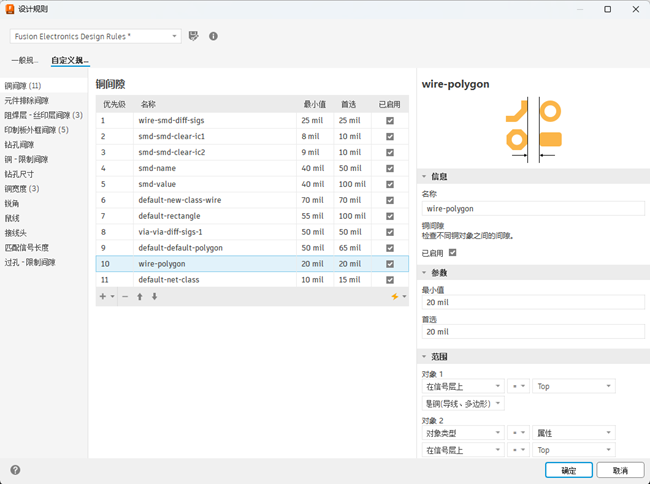The width and height of the screenshot is (650, 484).
Task: Open help via the question mark icon
Action: click(x=15, y=470)
